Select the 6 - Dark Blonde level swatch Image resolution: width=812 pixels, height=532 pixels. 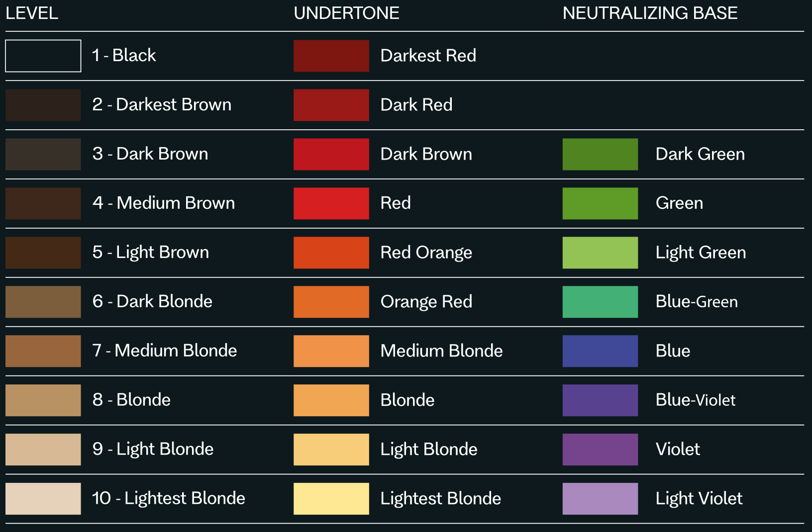(43, 302)
